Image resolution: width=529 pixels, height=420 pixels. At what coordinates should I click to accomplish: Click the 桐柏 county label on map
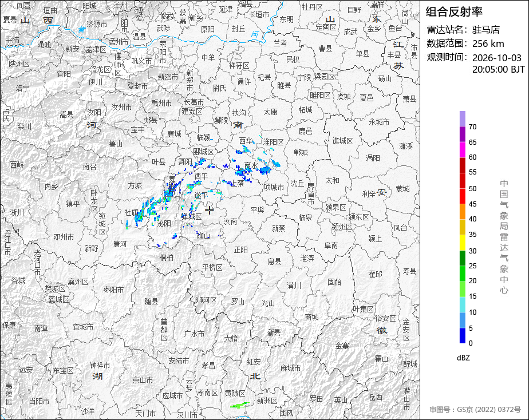point(167,258)
